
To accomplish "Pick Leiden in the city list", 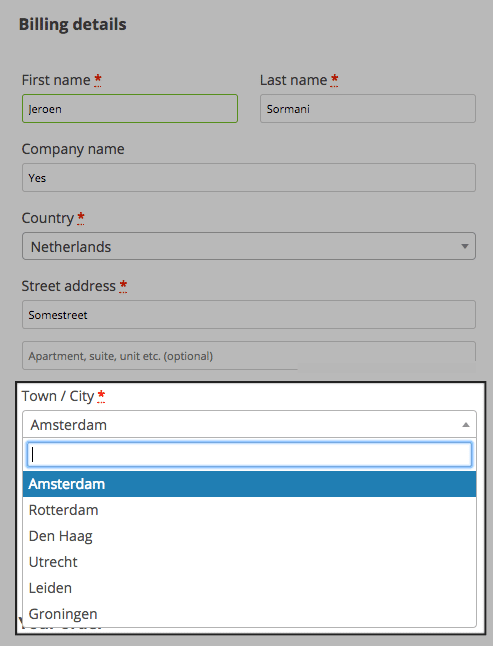I will tap(249, 588).
